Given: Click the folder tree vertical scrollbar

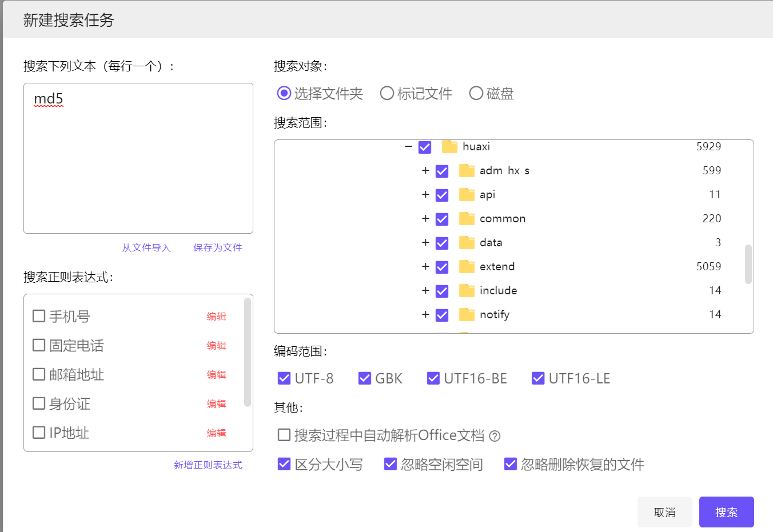Looking at the screenshot, I should [748, 264].
